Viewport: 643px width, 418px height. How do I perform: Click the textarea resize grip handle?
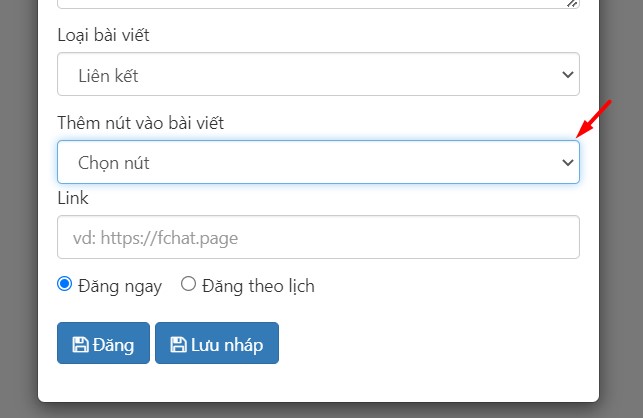tap(573, 3)
